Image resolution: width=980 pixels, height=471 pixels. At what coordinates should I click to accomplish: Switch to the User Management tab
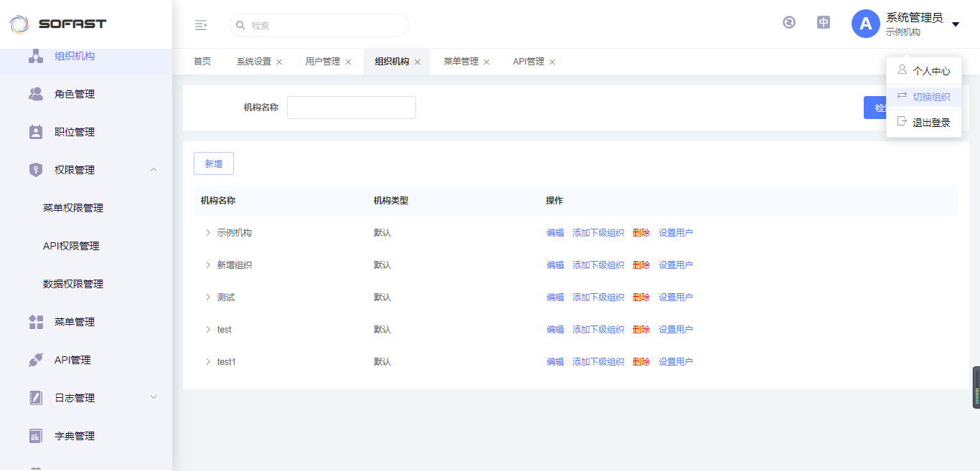[323, 62]
